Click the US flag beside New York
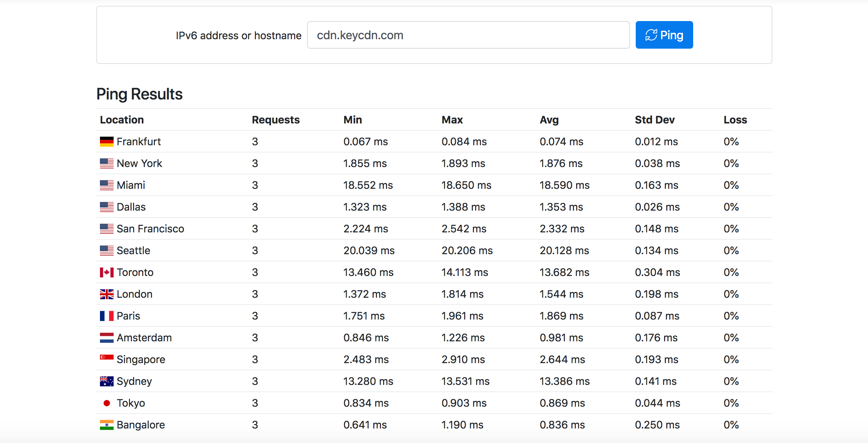 [107, 163]
